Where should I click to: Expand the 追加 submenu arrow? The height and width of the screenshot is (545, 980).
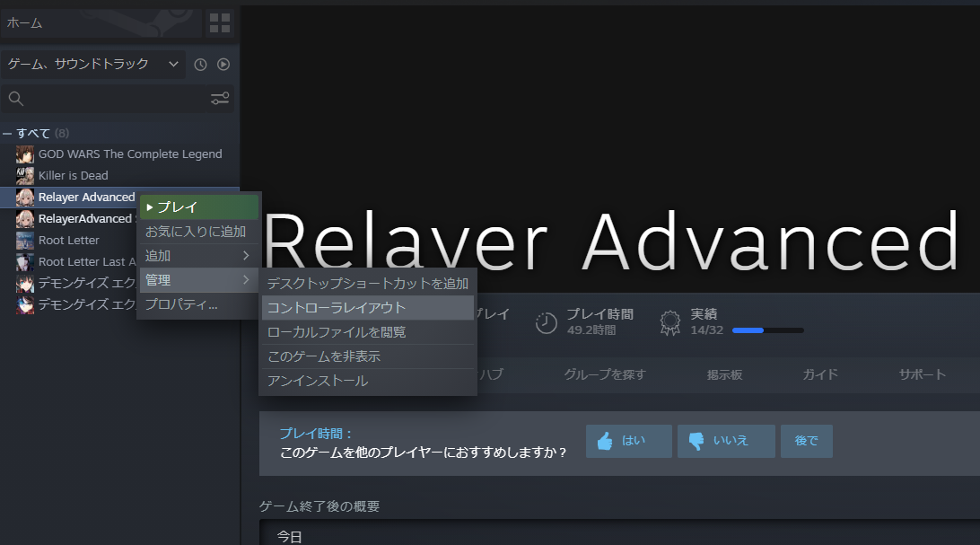click(x=246, y=256)
